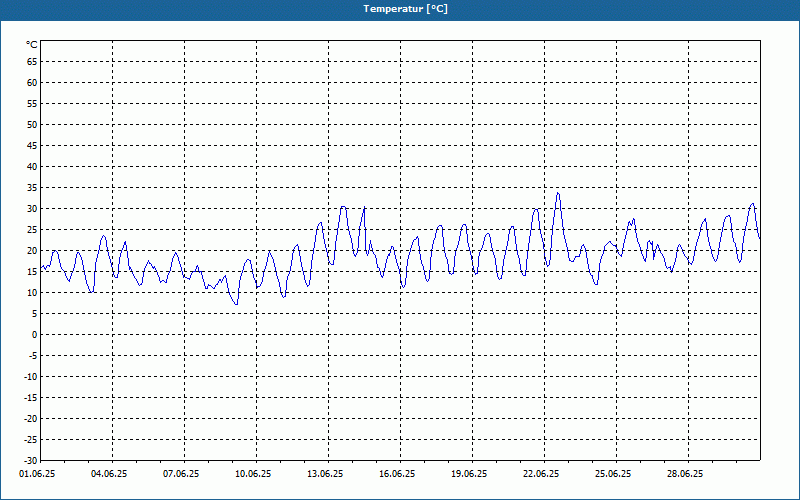Click the 35 y-axis value
The width and height of the screenshot is (800, 500).
[32, 188]
